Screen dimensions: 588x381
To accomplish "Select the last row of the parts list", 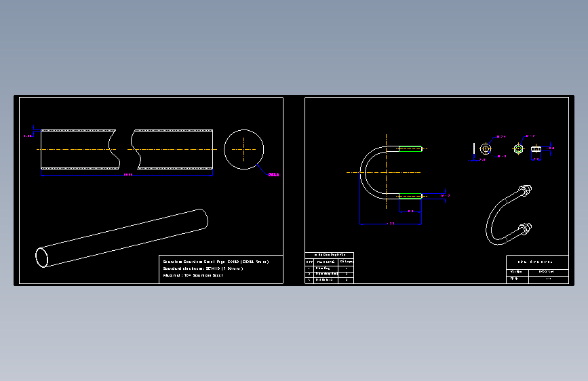I will 329,280.
